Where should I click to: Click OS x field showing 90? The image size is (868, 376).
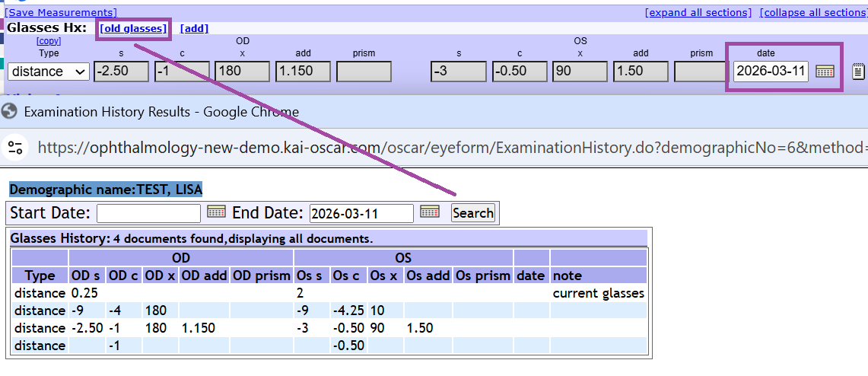click(580, 72)
